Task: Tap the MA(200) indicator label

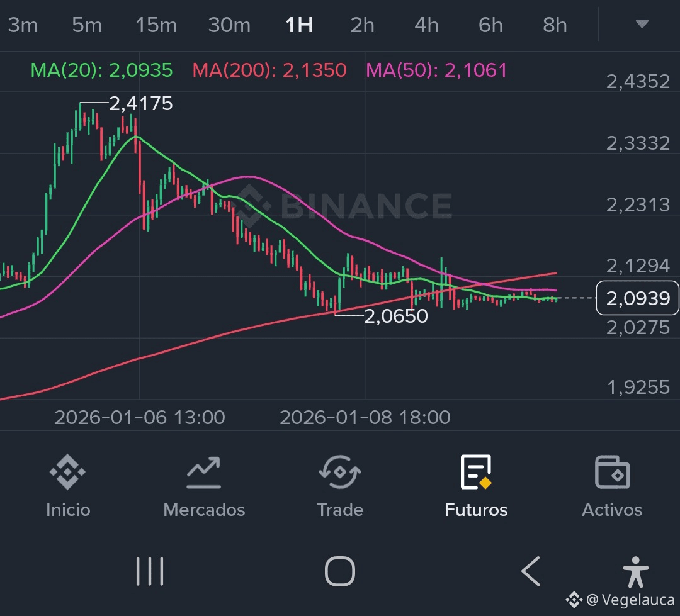Action: [269, 70]
